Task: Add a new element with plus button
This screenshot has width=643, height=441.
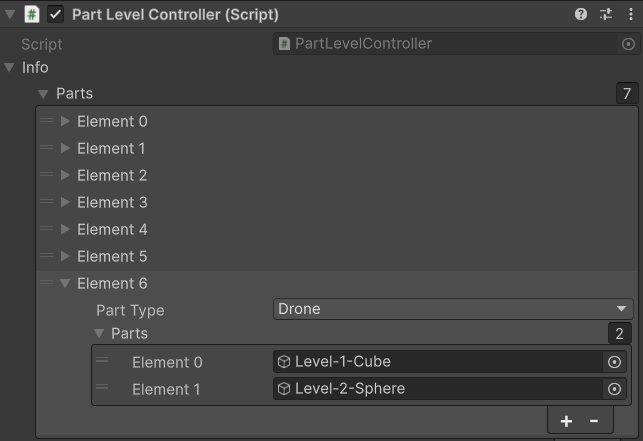Action: pyautogui.click(x=566, y=421)
